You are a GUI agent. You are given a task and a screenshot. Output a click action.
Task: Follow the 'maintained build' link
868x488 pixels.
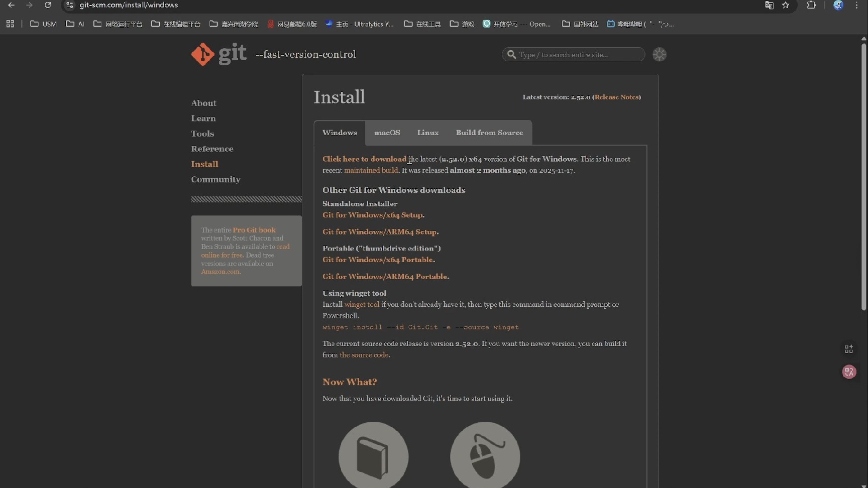371,171
